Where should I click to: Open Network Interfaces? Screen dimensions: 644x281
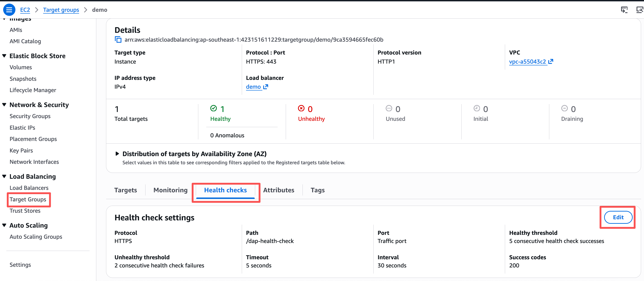pyautogui.click(x=34, y=162)
